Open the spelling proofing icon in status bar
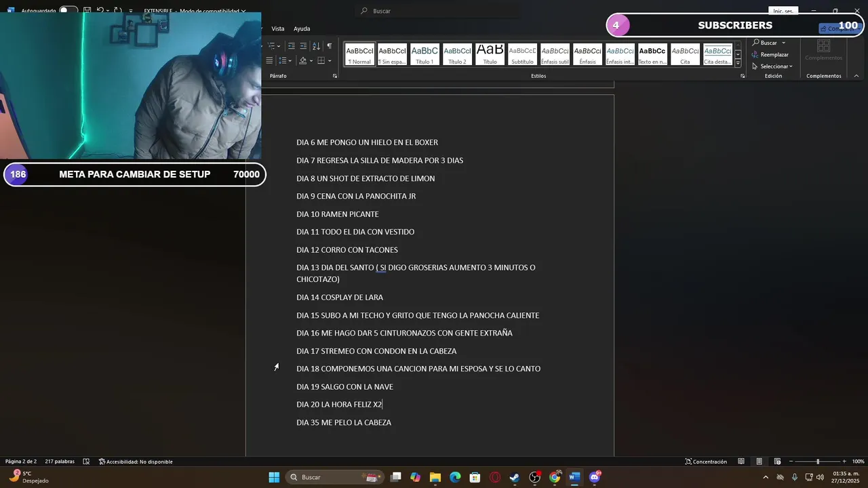The image size is (868, 488). click(86, 462)
